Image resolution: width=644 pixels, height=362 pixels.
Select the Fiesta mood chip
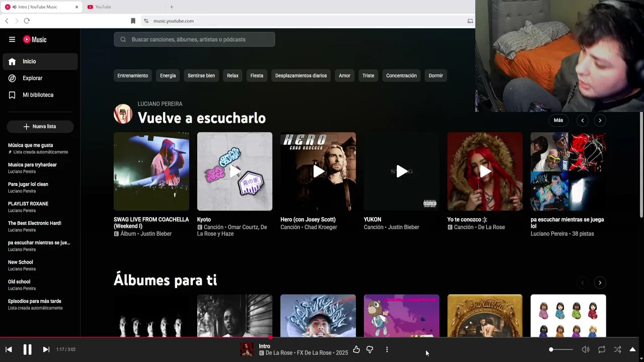257,75
